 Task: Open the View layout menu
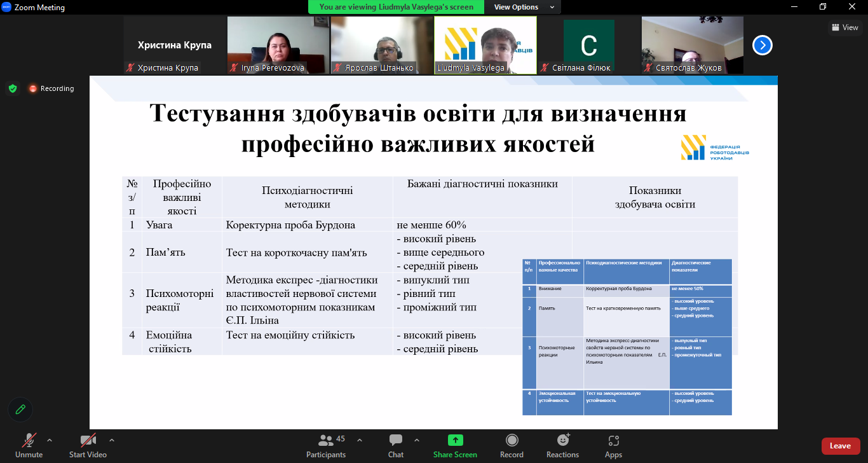pyautogui.click(x=844, y=27)
